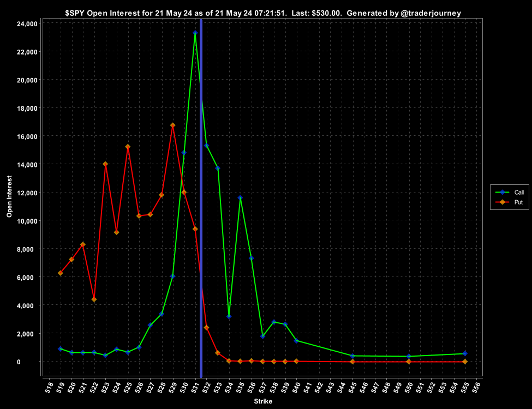Select the Call data point at strike 545
The width and height of the screenshot is (532, 409).
(352, 356)
